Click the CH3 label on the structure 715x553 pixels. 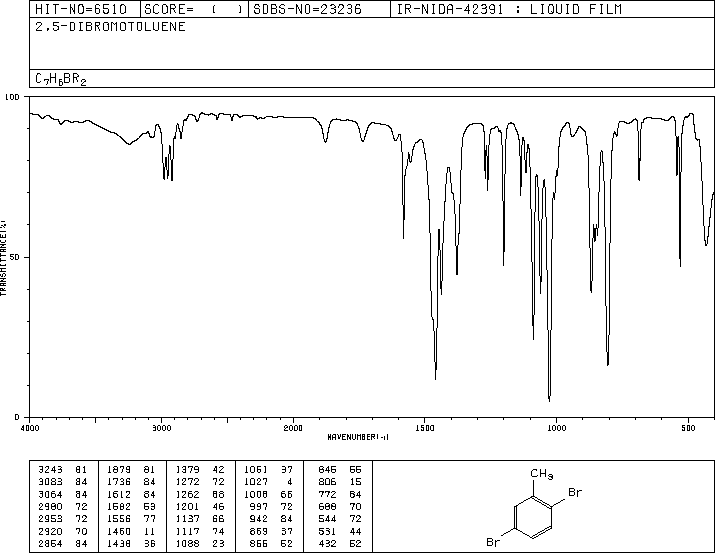point(542,474)
